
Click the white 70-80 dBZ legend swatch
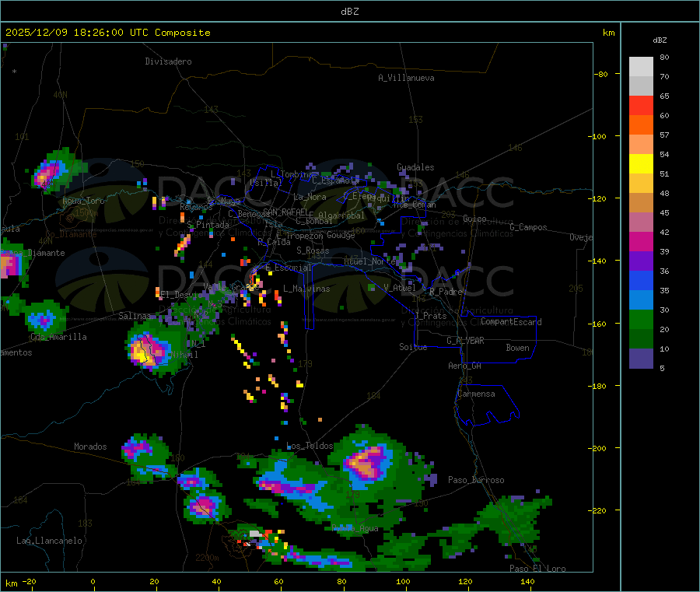click(x=641, y=67)
